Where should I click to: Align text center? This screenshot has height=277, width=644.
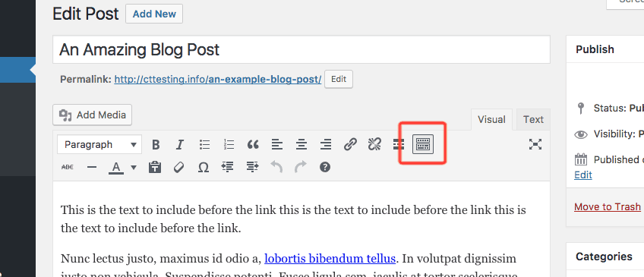(x=301, y=144)
